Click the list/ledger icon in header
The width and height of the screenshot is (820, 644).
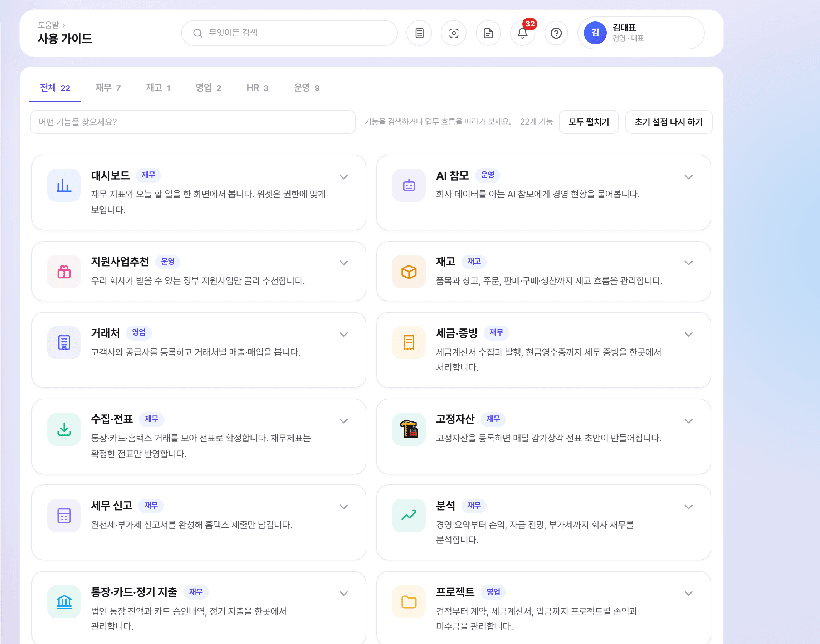419,33
